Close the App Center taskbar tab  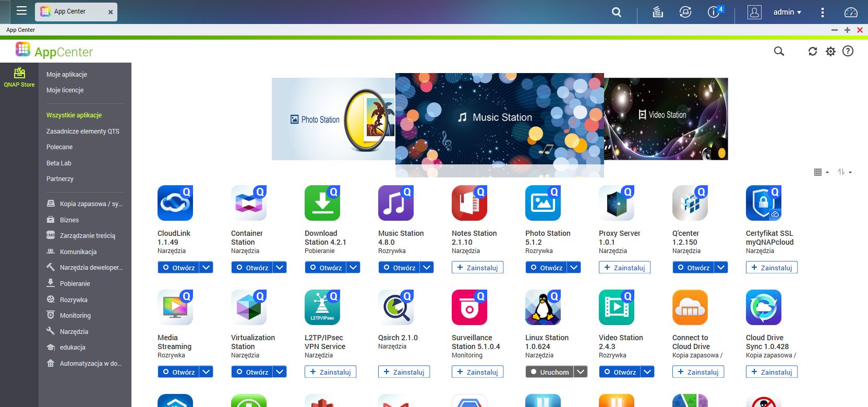(x=111, y=12)
